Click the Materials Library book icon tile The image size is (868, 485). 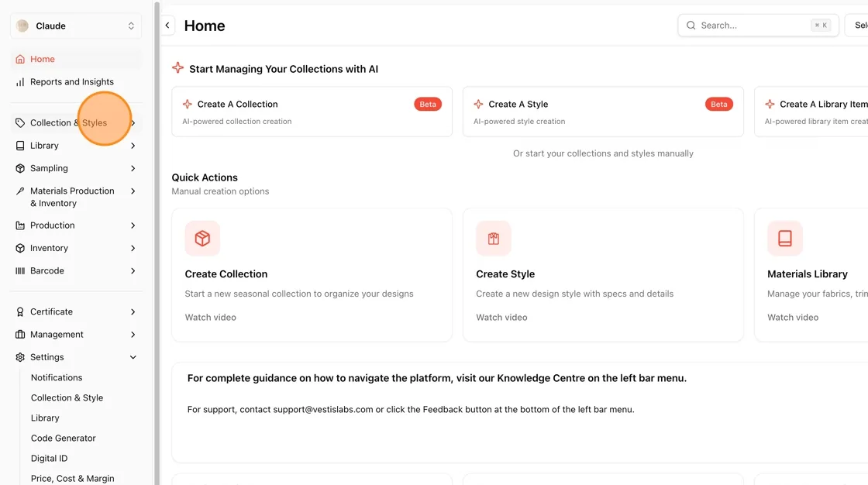[x=785, y=238]
